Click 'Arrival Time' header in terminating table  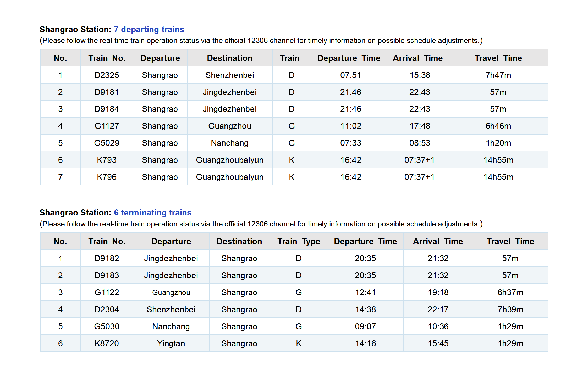pyautogui.click(x=438, y=241)
